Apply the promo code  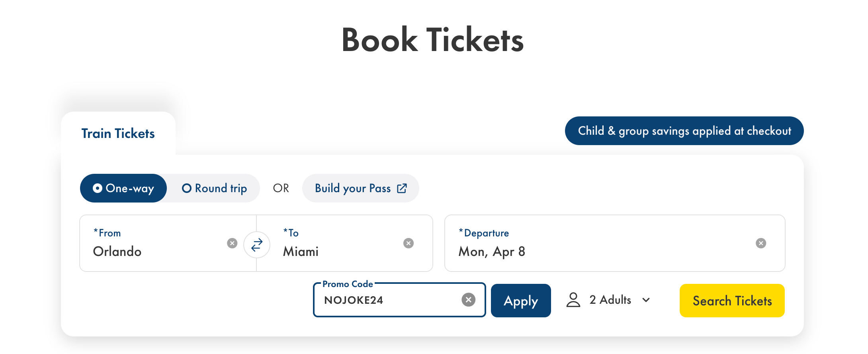click(521, 300)
